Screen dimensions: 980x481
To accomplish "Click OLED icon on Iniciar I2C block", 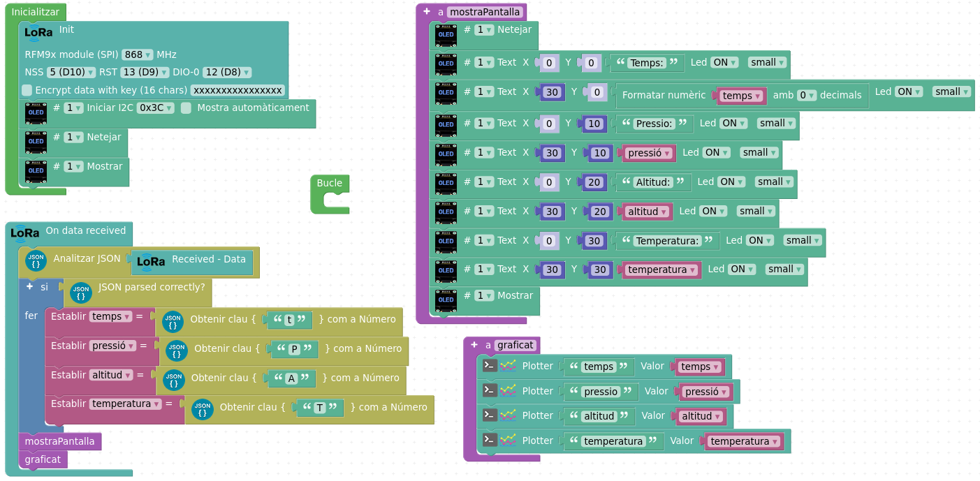I will (x=36, y=112).
